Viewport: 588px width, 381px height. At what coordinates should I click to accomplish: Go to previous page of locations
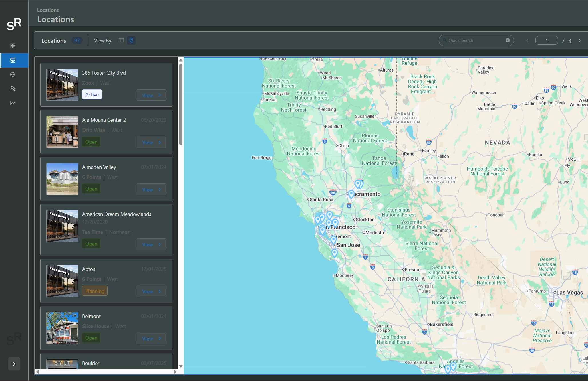pyautogui.click(x=527, y=41)
